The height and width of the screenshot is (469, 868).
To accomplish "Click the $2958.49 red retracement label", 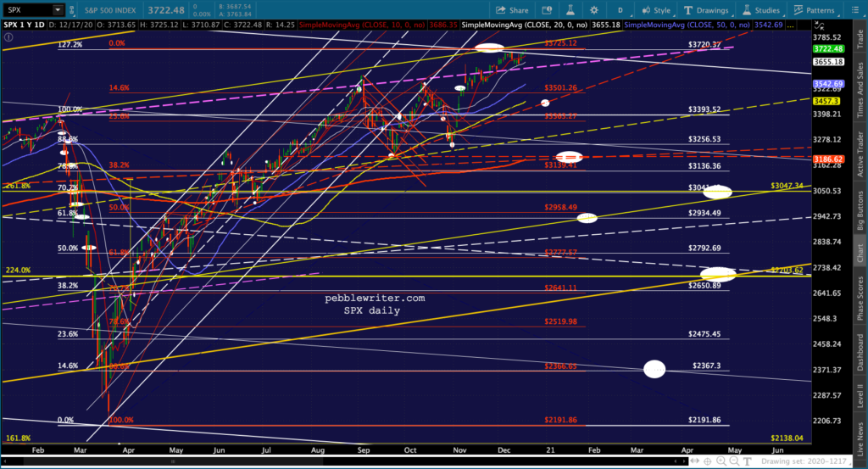I will pyautogui.click(x=560, y=207).
